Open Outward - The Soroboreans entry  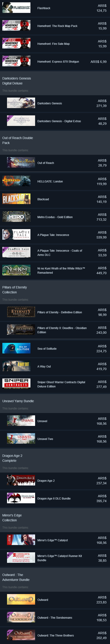point(55,617)
